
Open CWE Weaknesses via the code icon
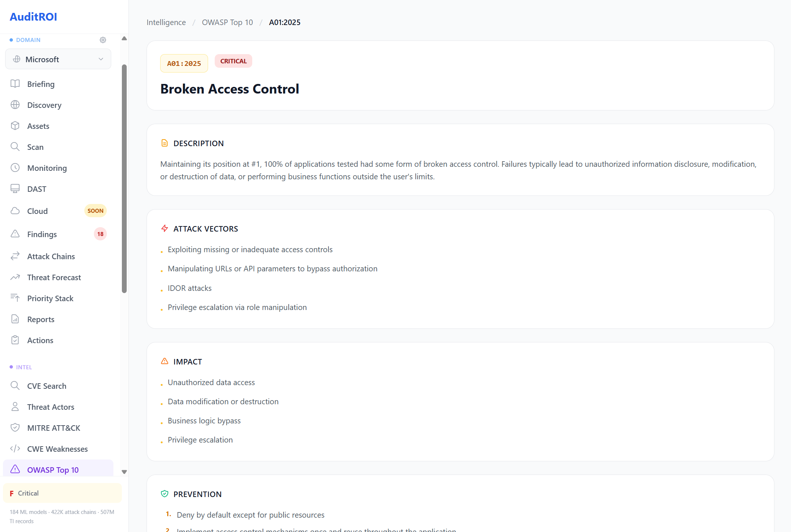(15, 448)
